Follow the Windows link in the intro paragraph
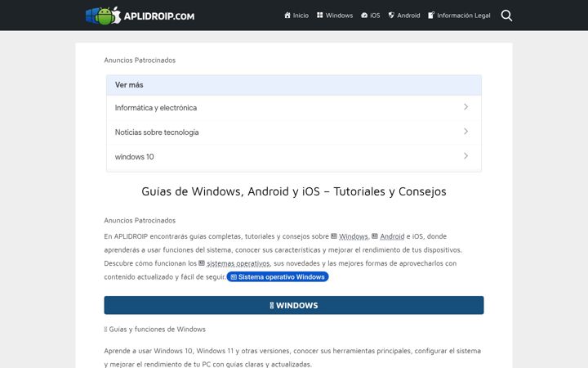Screen dimensions: 588x368 354,236
